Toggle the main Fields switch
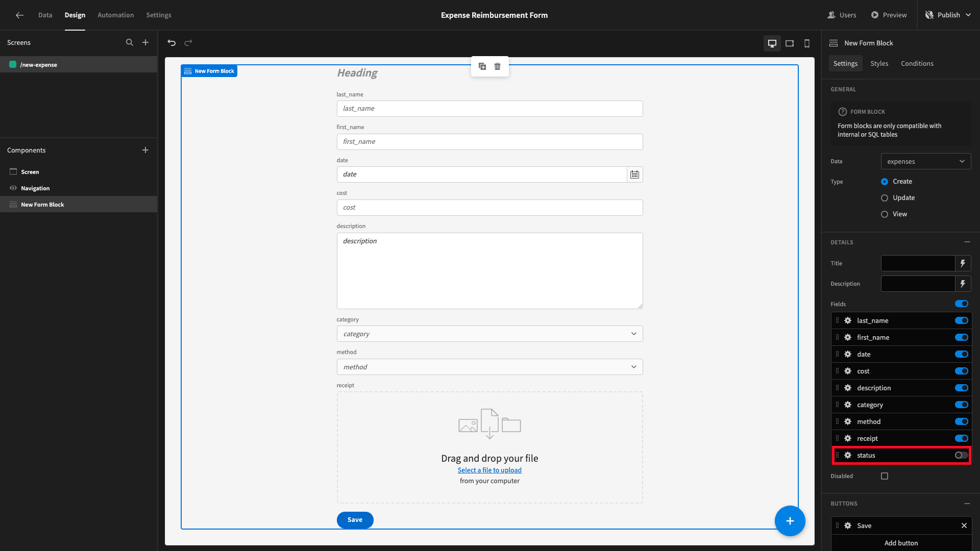The width and height of the screenshot is (980, 551). pyautogui.click(x=961, y=304)
